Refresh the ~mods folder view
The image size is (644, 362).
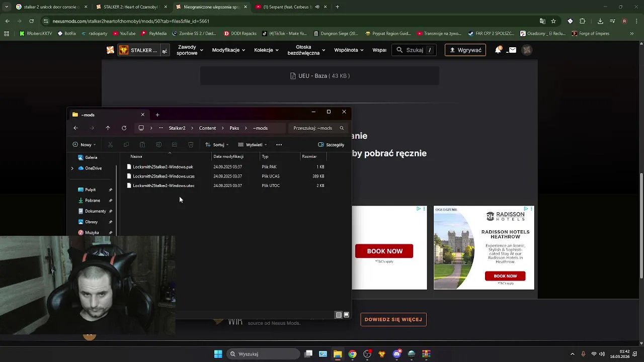click(124, 128)
